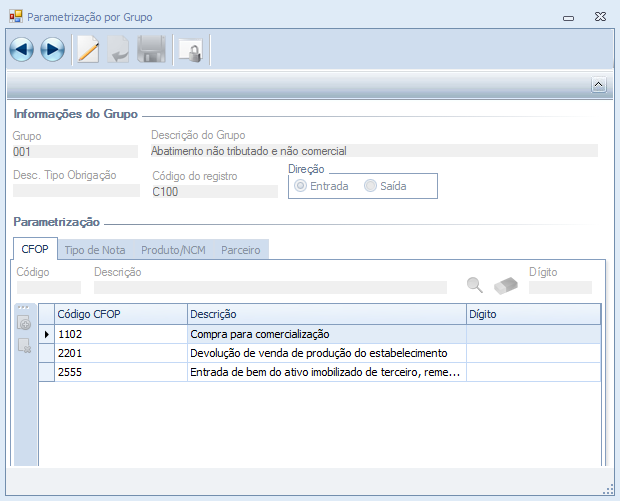Viewport: 620px width, 501px height.
Task: Click the Código CFOP column header
Action: (121, 314)
